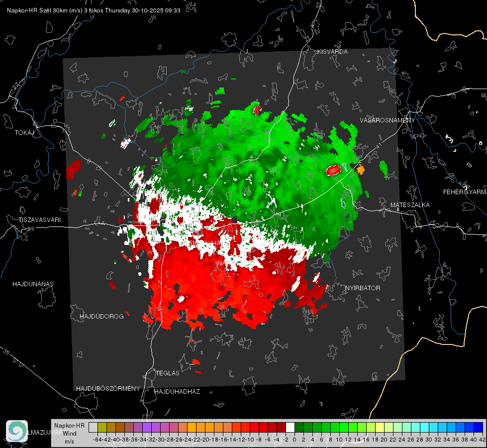The image size is (487, 448).
Task: Click the road number 36 near Tiszavasvári
Action: pos(31,229)
